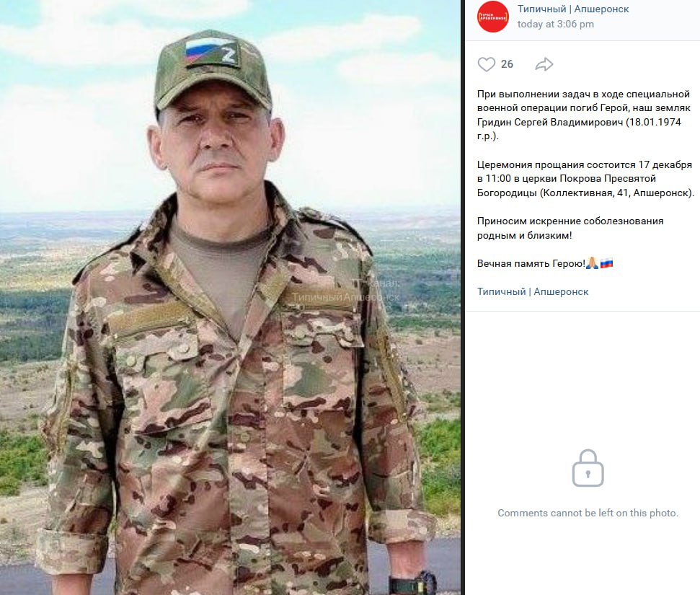The height and width of the screenshot is (595, 700).
Task: Click the Типичный Апшеронск watermark on the photo
Action: point(346,291)
